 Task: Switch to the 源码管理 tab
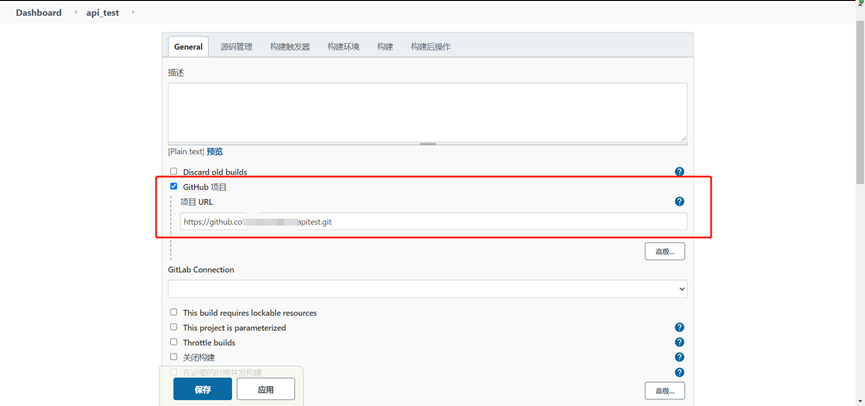point(237,47)
